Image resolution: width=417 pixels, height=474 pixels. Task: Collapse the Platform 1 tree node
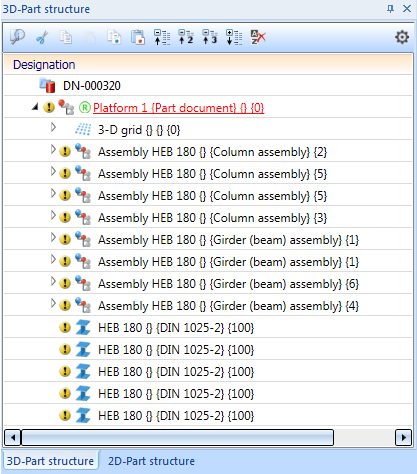(x=35, y=107)
